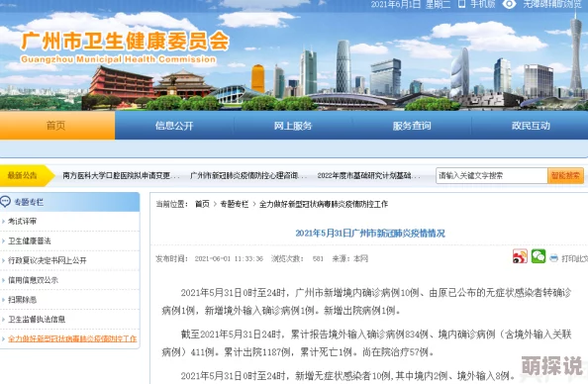The image size is (588, 384).
Task: Share article via WeChat icon
Action: [539, 256]
